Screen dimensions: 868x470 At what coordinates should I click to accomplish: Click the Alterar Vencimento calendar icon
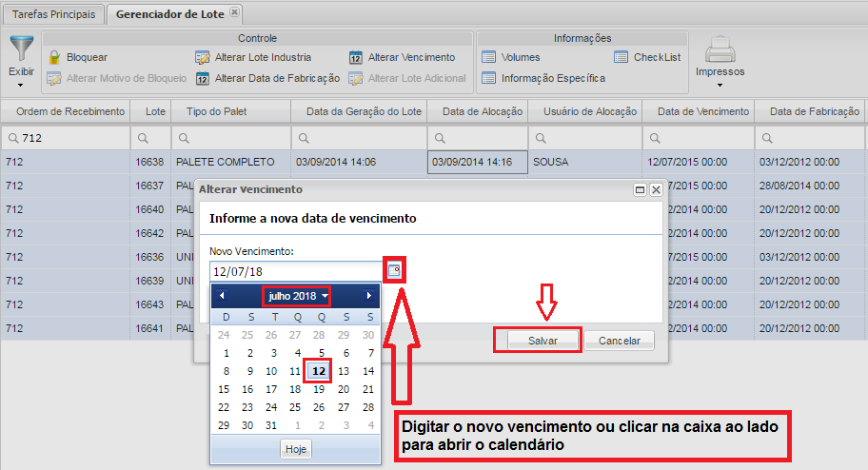pyautogui.click(x=355, y=58)
